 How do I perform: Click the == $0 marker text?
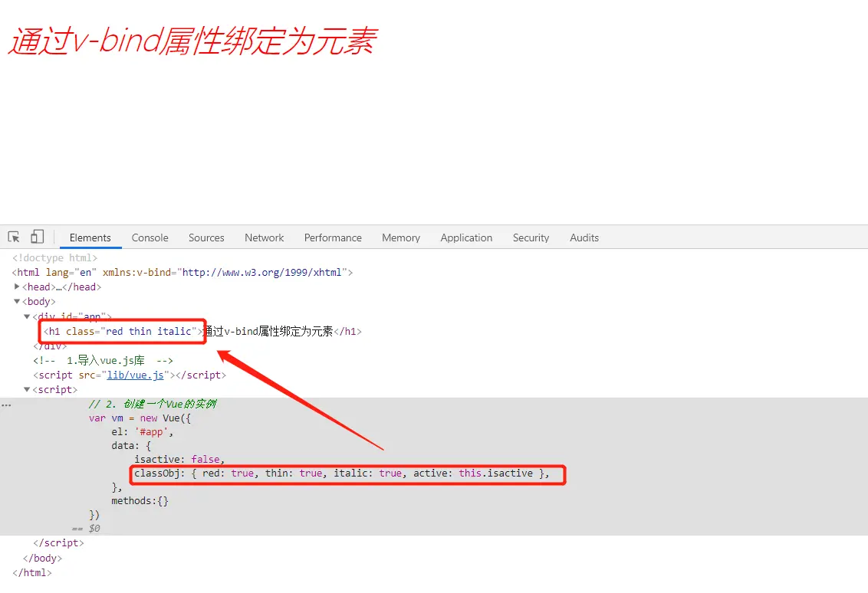pyautogui.click(x=86, y=529)
